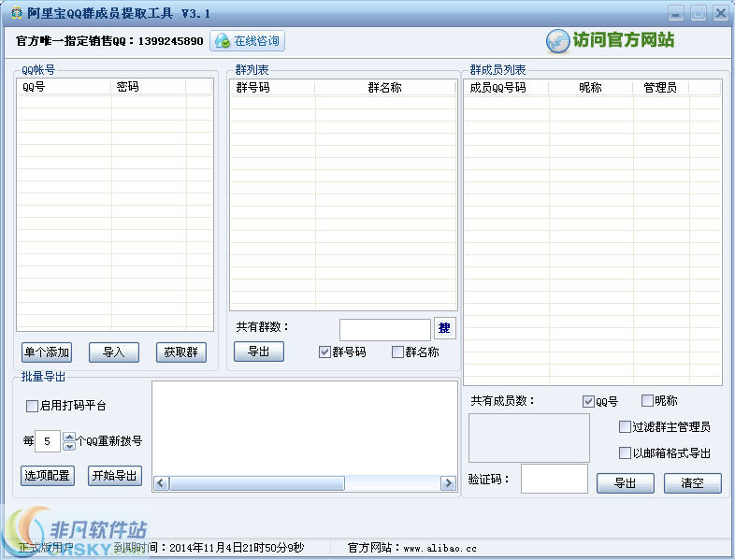Enable 以邮箱格式导出 checkbox
Viewport: 735px width, 560px height.
click(625, 452)
